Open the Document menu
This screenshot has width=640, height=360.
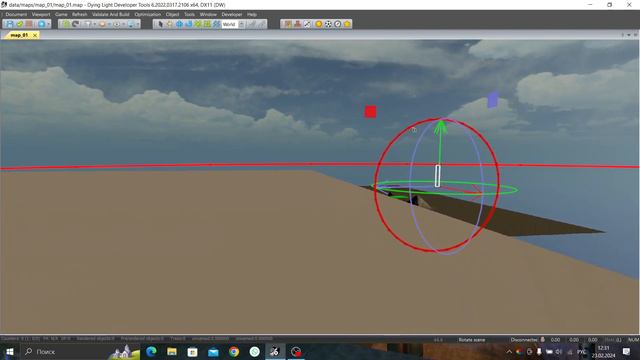16,14
